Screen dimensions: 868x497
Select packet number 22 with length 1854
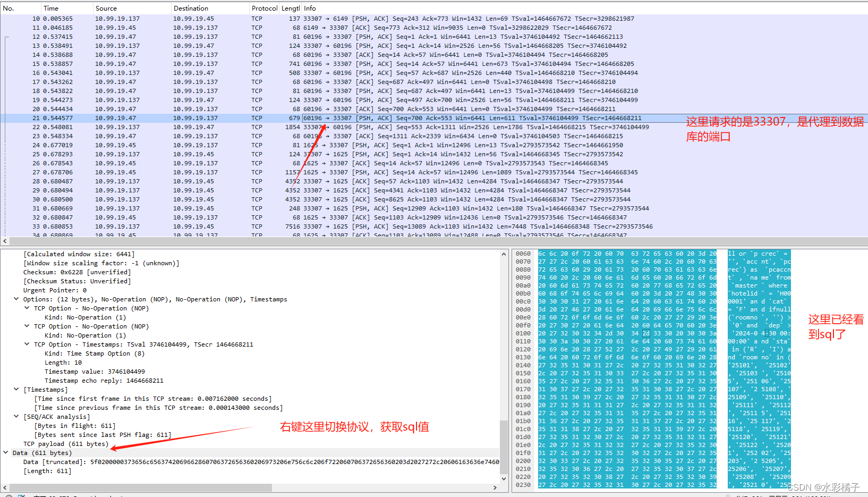pos(434,127)
